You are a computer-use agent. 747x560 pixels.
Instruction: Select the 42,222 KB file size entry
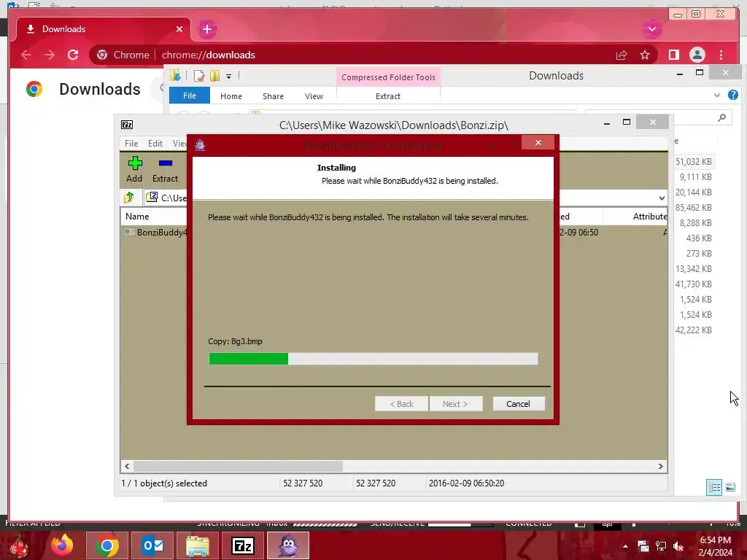tap(694, 330)
